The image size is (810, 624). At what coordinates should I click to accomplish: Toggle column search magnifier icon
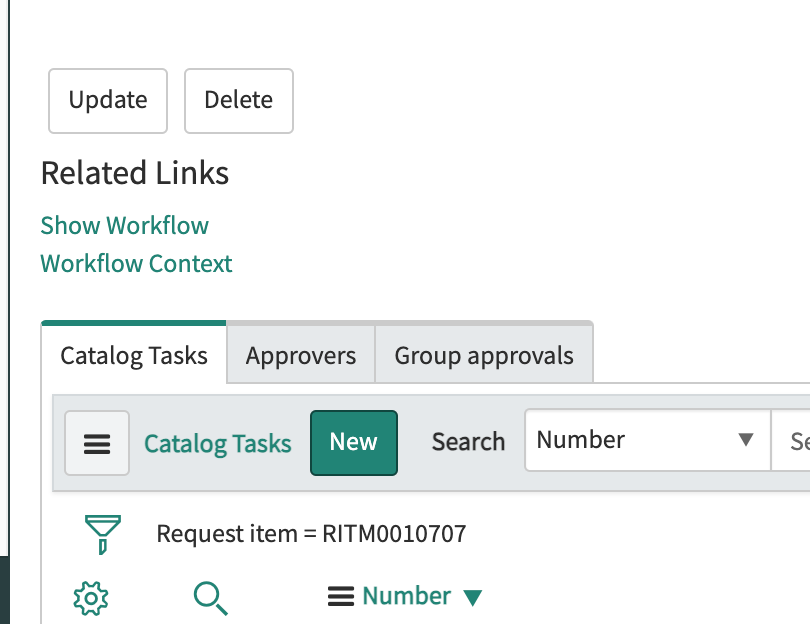[x=210, y=598]
